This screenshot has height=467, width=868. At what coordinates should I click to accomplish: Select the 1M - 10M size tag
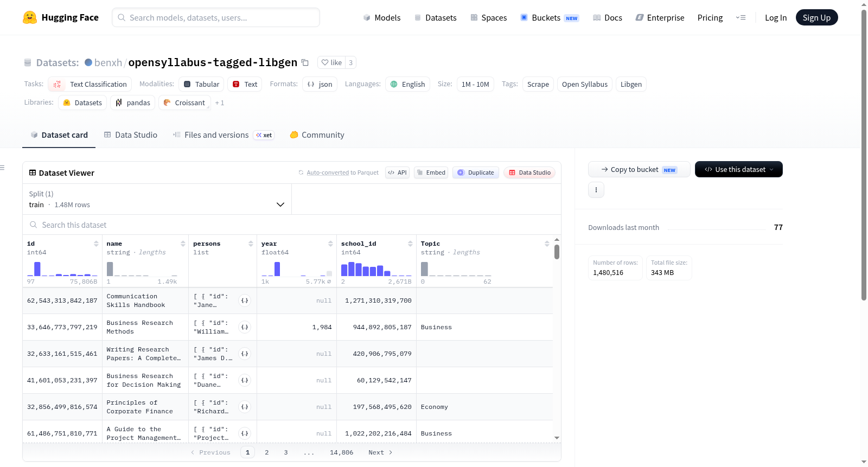click(x=475, y=84)
